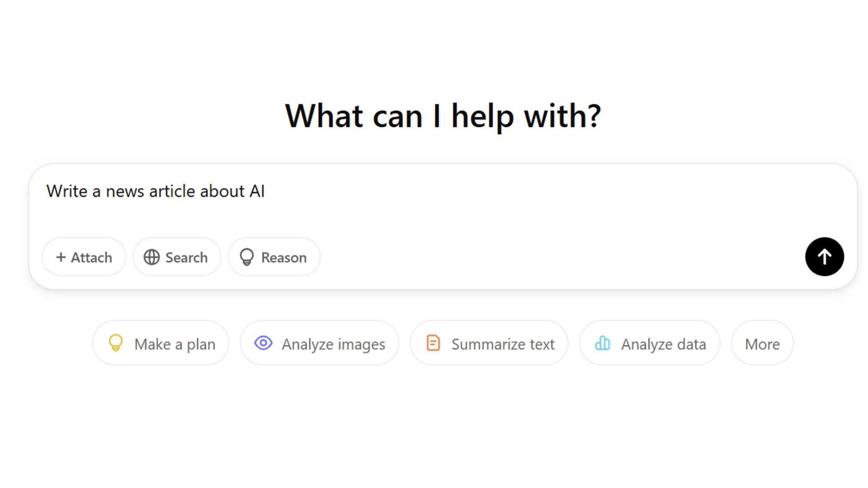
Task: Expand the More suggestions pill
Action: coord(762,344)
